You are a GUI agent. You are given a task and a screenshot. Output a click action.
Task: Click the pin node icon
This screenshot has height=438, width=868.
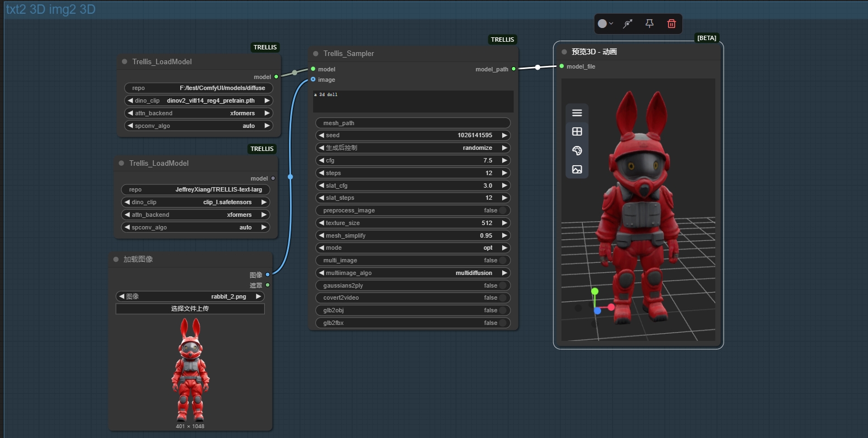coord(649,24)
